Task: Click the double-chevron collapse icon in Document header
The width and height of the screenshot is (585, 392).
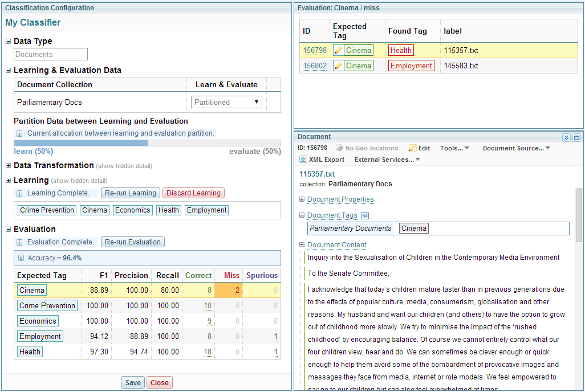Action: coord(566,137)
